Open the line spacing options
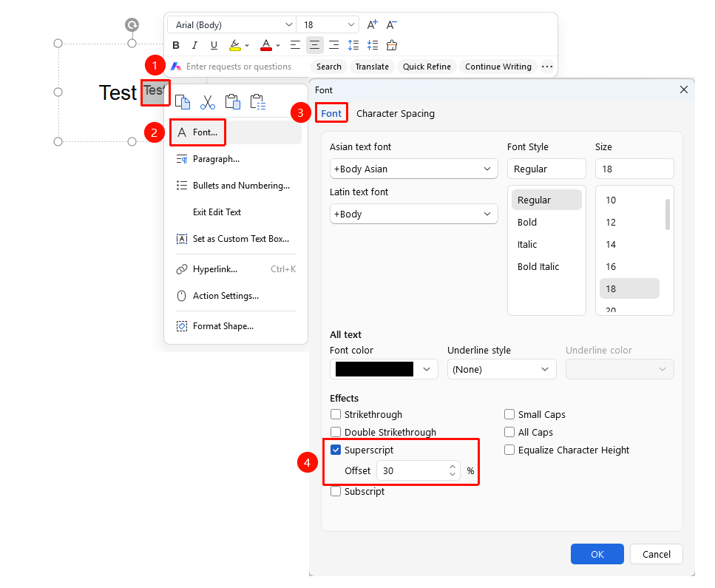Screen dimensions: 715x588 [353, 45]
